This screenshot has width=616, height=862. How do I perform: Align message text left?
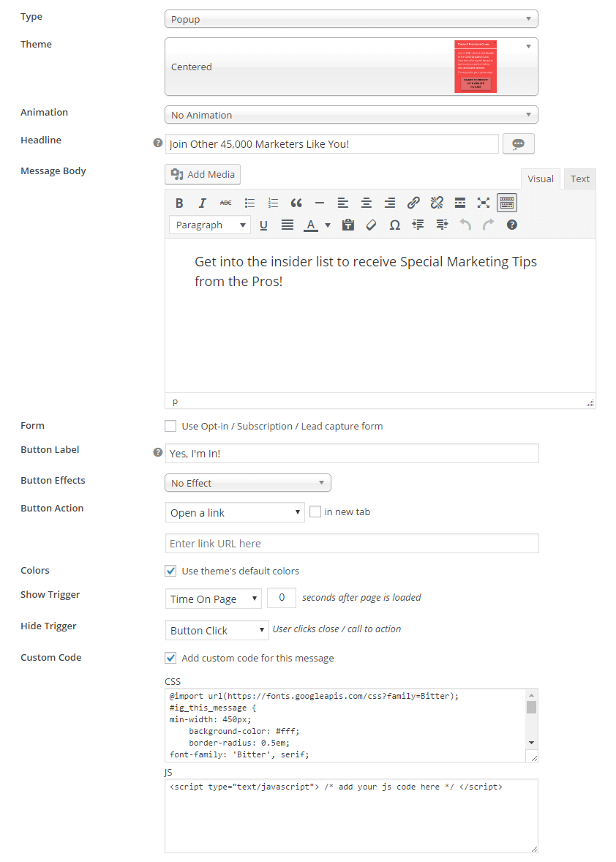click(x=343, y=203)
